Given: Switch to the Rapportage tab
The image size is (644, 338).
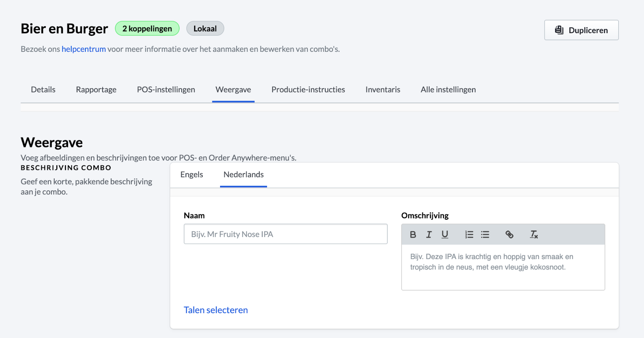Looking at the screenshot, I should point(96,90).
